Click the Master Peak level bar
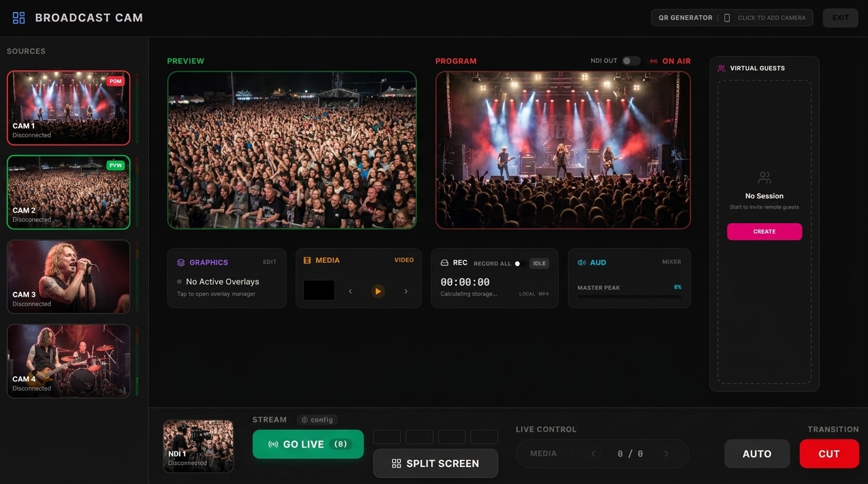The image size is (868, 484). point(630,296)
